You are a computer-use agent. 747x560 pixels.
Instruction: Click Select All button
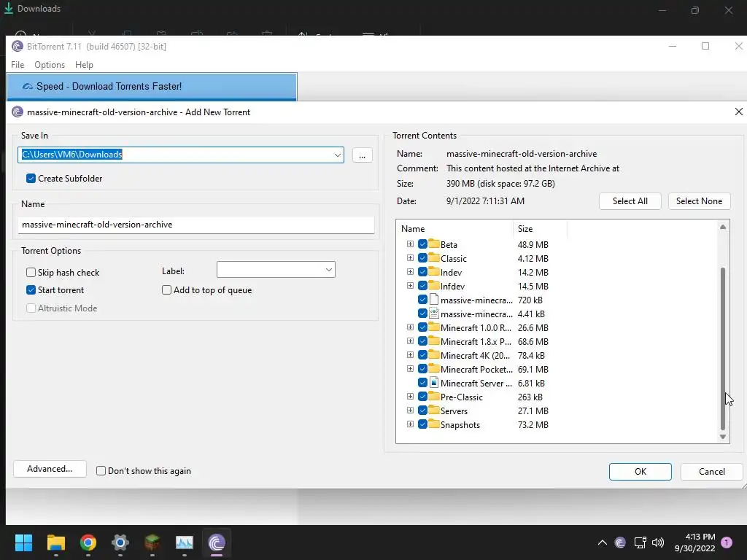[630, 201]
